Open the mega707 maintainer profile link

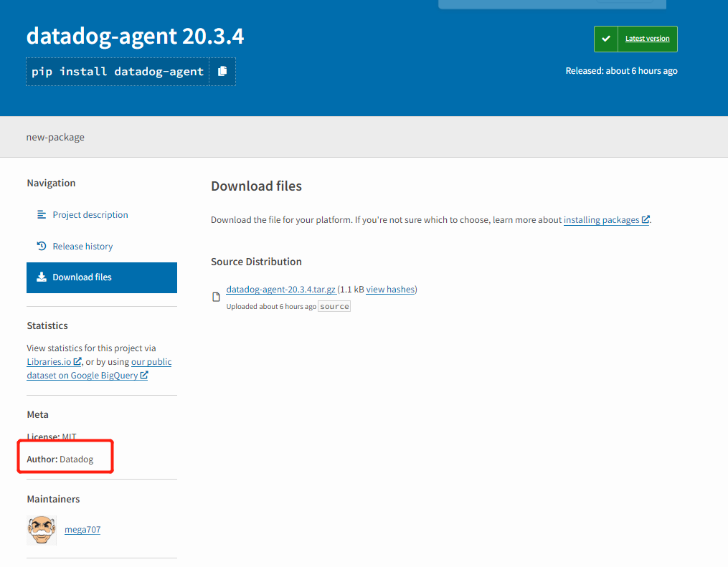click(82, 530)
